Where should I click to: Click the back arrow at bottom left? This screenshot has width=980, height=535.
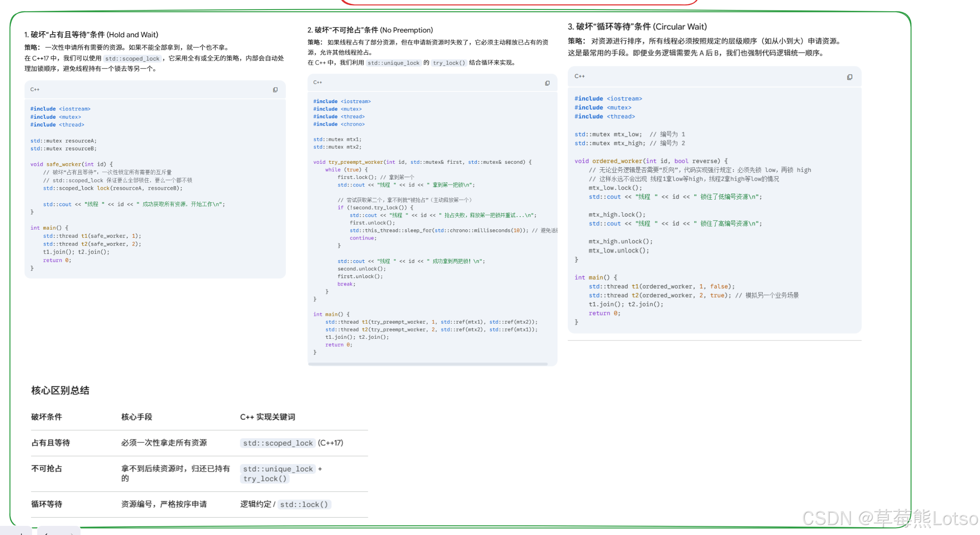tap(47, 532)
